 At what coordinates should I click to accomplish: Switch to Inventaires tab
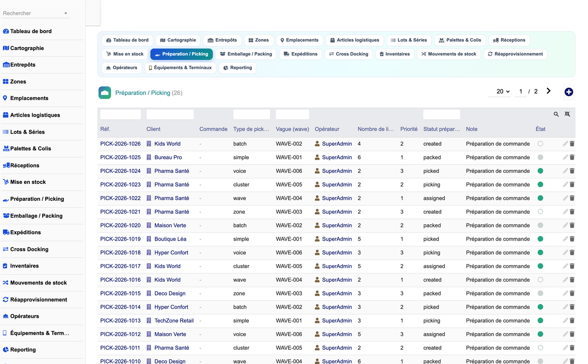(x=394, y=54)
